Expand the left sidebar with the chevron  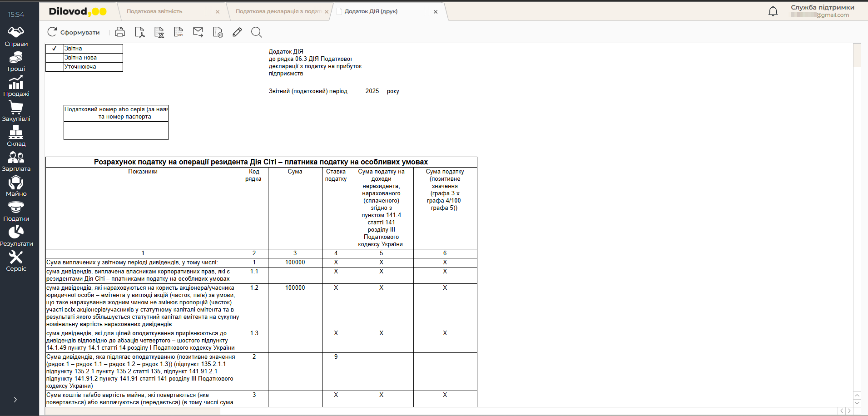(15, 400)
